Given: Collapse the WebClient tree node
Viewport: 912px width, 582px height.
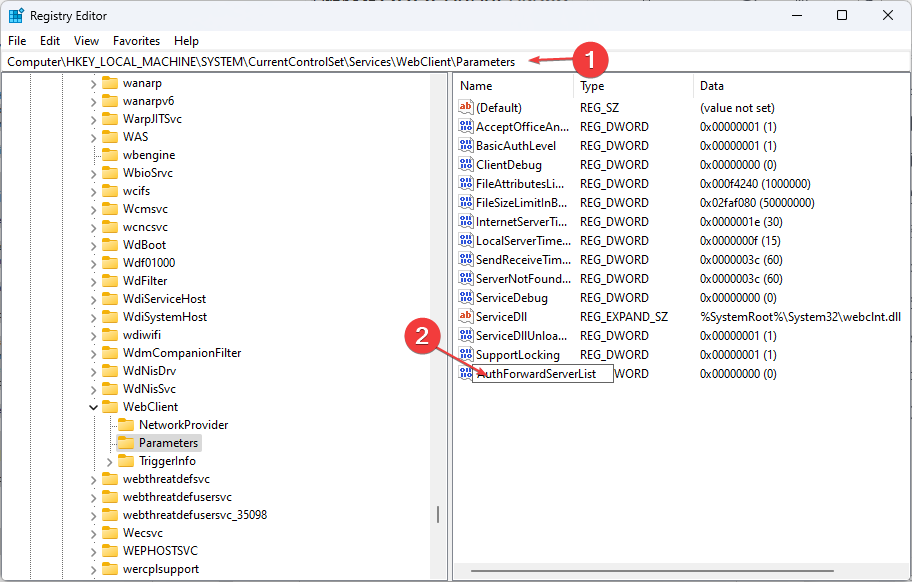Looking at the screenshot, I should tap(93, 407).
